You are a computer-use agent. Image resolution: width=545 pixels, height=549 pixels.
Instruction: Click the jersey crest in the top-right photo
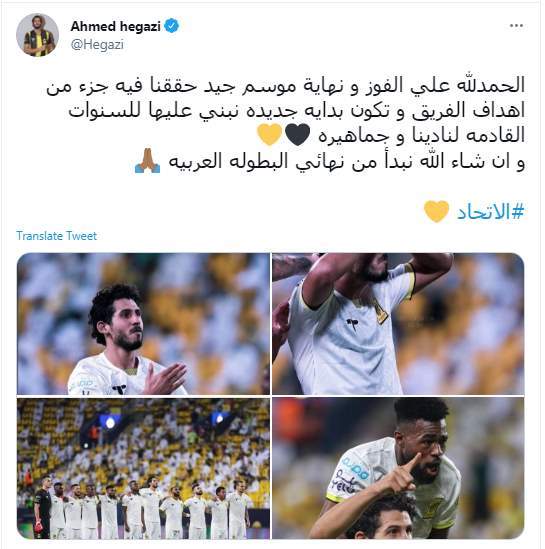click(x=380, y=310)
